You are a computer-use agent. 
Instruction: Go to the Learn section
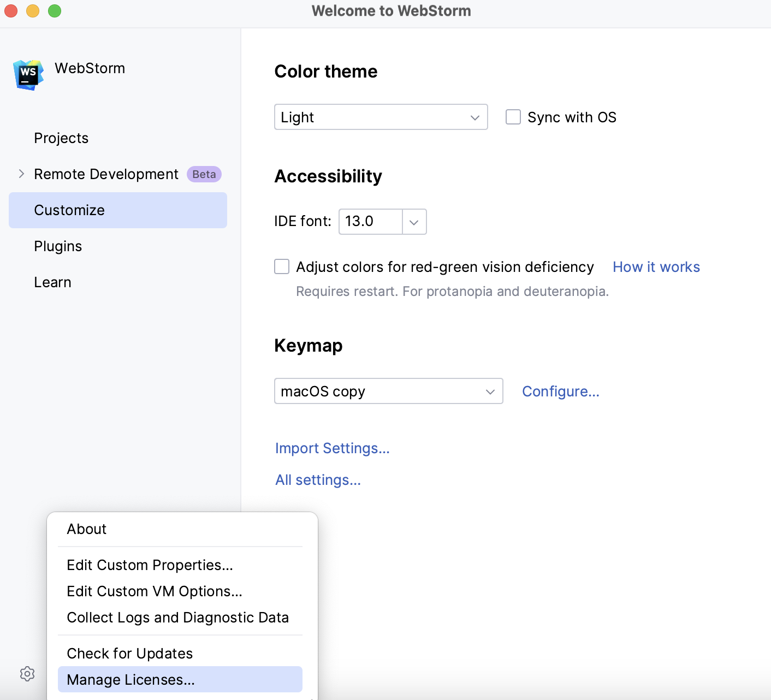point(52,282)
